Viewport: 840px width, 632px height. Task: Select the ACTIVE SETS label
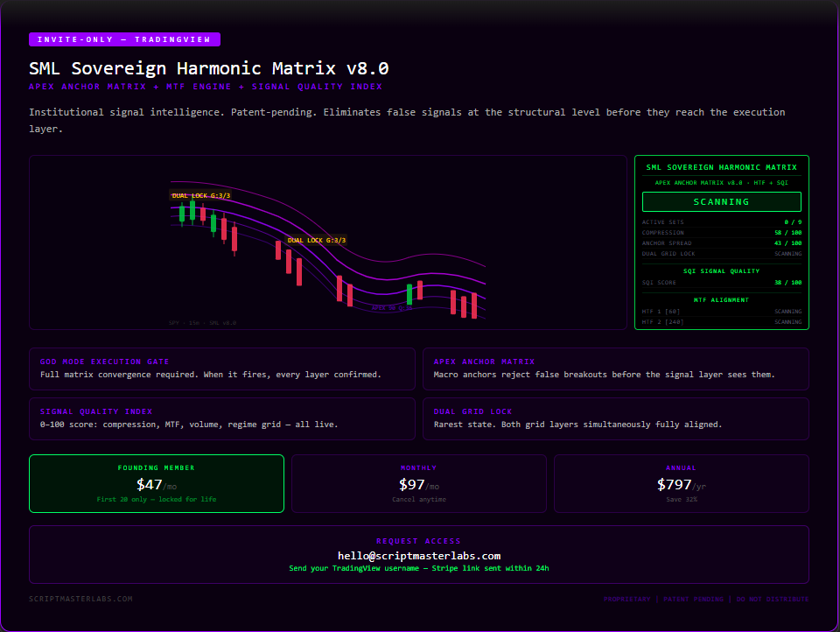click(x=662, y=222)
